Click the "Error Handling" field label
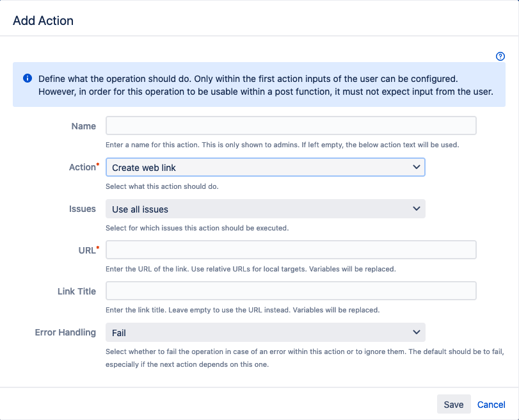This screenshot has height=420, width=519. 65,332
